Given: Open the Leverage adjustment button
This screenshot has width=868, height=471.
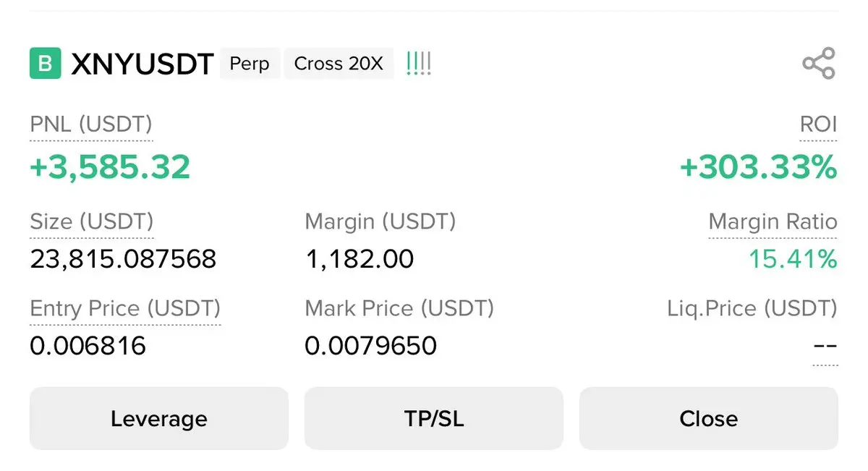Looking at the screenshot, I should pyautogui.click(x=158, y=418).
